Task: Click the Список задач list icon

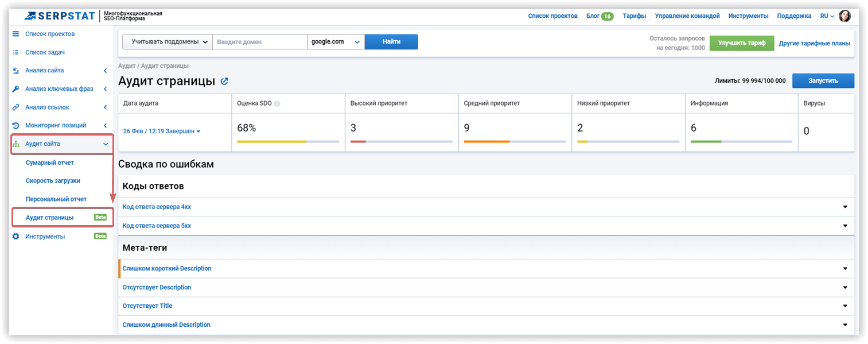Action: (x=16, y=52)
